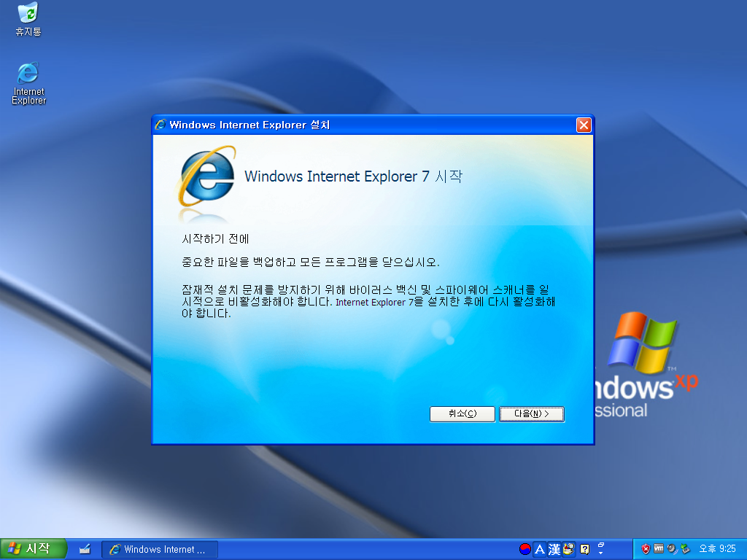
Task: Click the Next (다음) button
Action: 532,414
